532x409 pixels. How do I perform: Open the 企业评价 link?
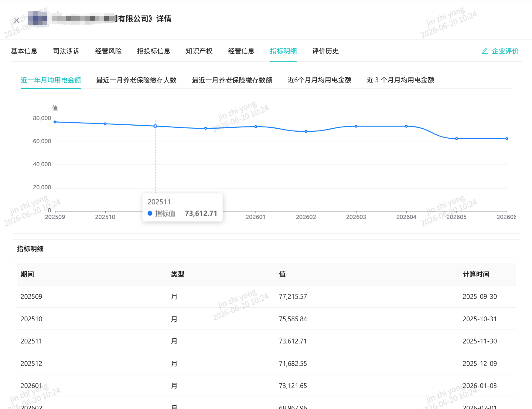pyautogui.click(x=505, y=51)
